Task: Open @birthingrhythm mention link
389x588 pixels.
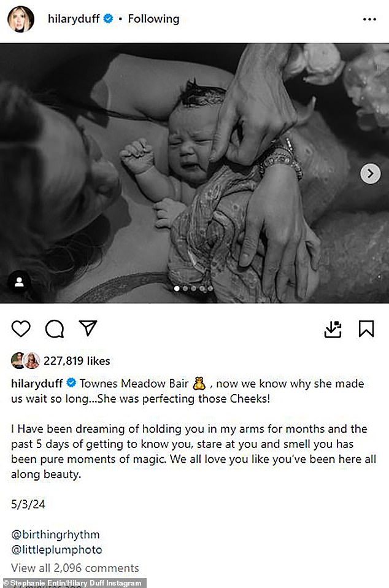Action: coord(55,534)
